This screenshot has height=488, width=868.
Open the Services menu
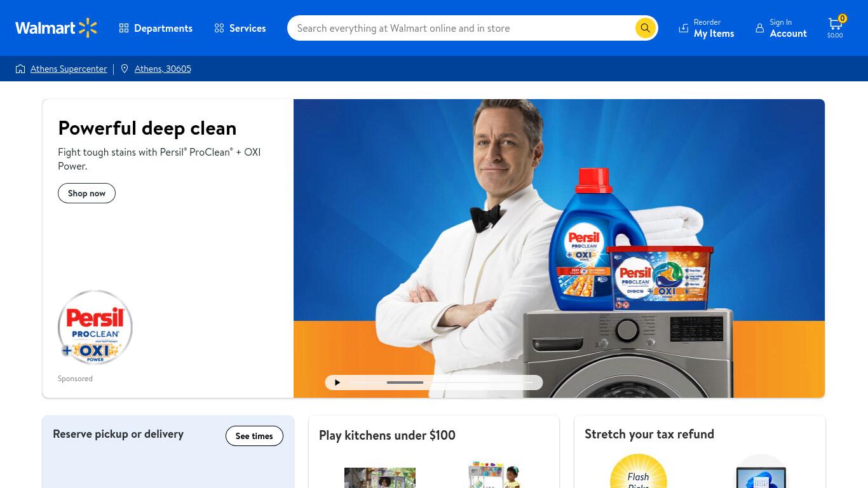pos(240,28)
